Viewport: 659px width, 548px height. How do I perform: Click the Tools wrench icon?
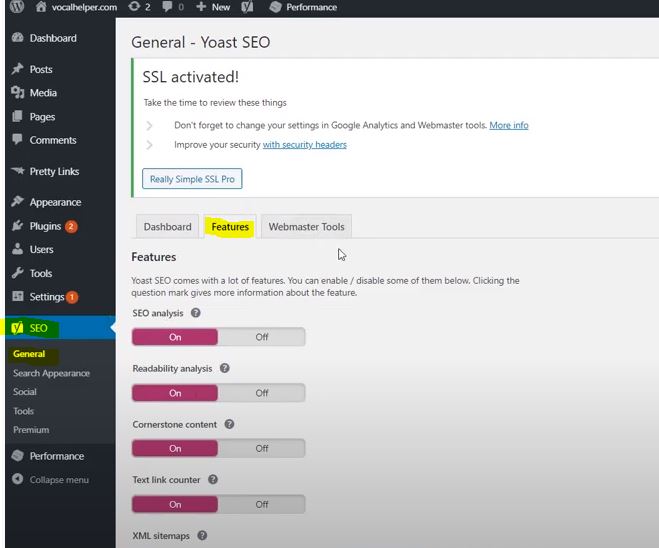tap(18, 273)
